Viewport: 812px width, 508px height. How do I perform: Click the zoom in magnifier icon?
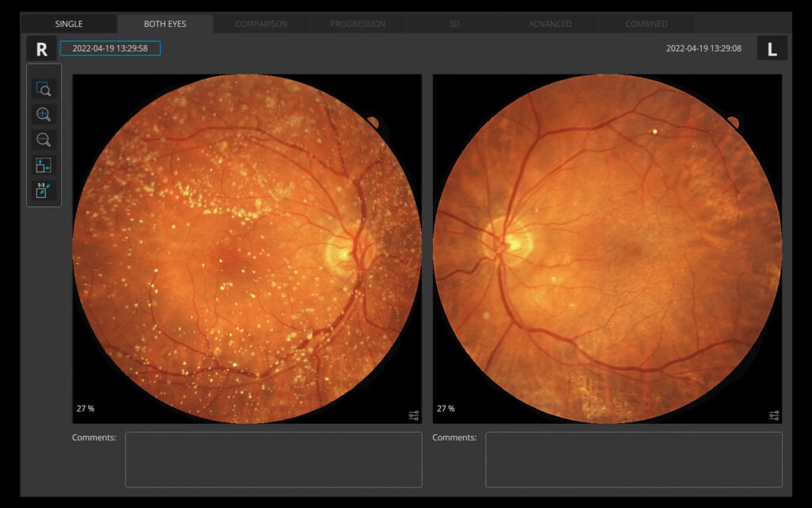pyautogui.click(x=44, y=114)
